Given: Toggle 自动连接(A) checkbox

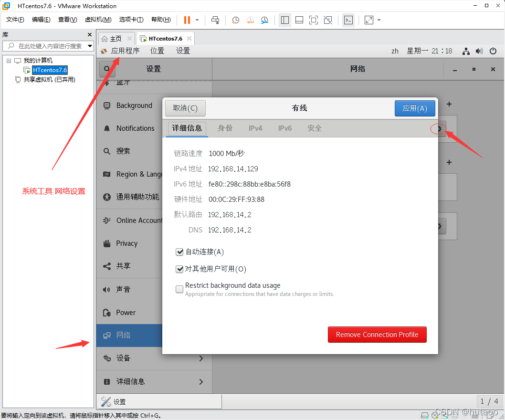Looking at the screenshot, I should click(x=179, y=252).
